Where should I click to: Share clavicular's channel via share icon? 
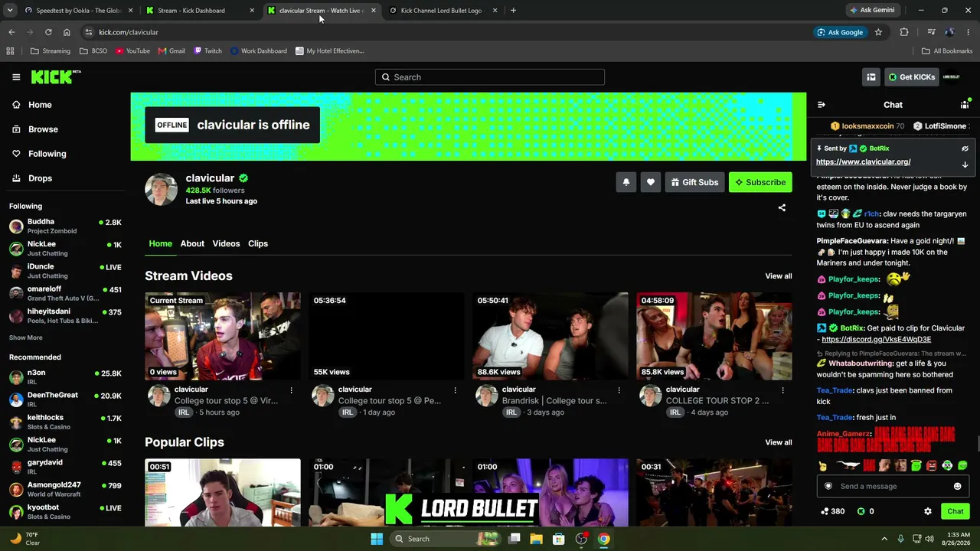click(782, 207)
